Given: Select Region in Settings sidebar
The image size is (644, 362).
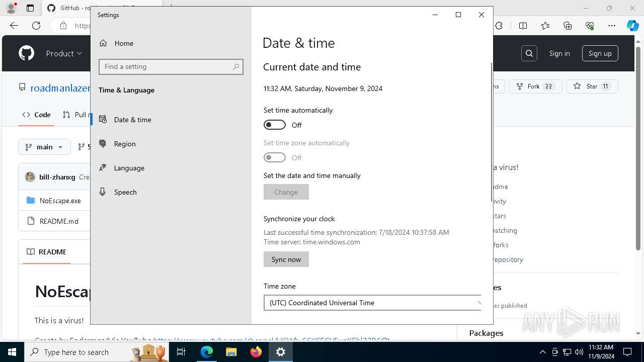Looking at the screenshot, I should tap(171, 144).
